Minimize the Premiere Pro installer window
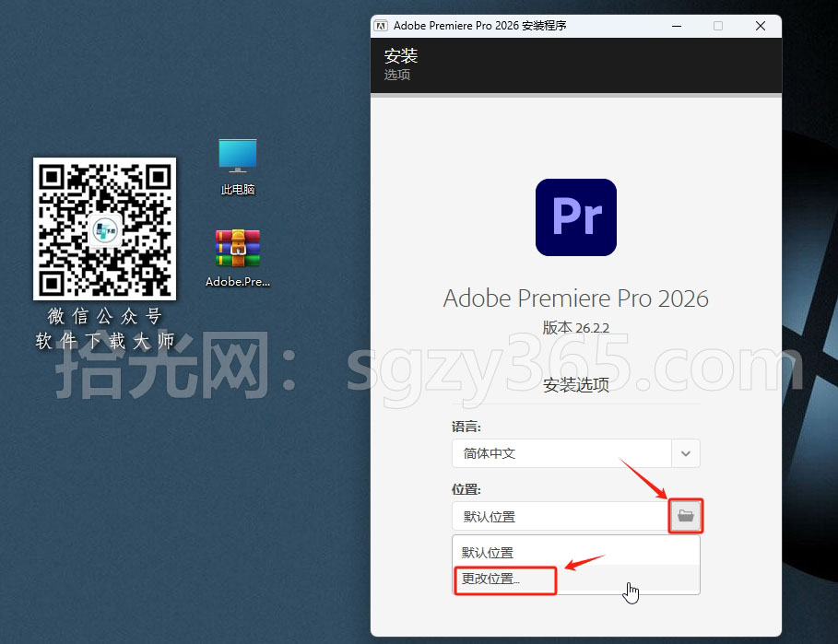838x644 pixels. click(677, 26)
